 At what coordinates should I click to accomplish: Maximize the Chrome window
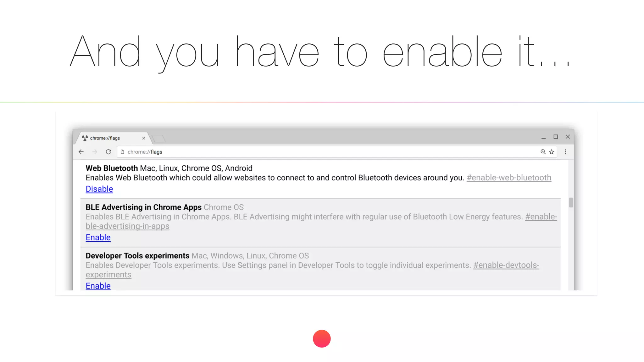pos(556,137)
